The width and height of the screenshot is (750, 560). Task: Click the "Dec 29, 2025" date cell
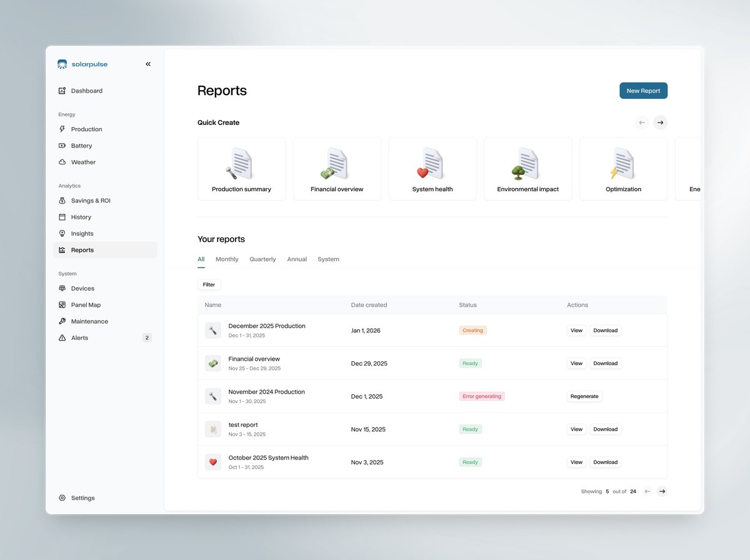(x=369, y=363)
